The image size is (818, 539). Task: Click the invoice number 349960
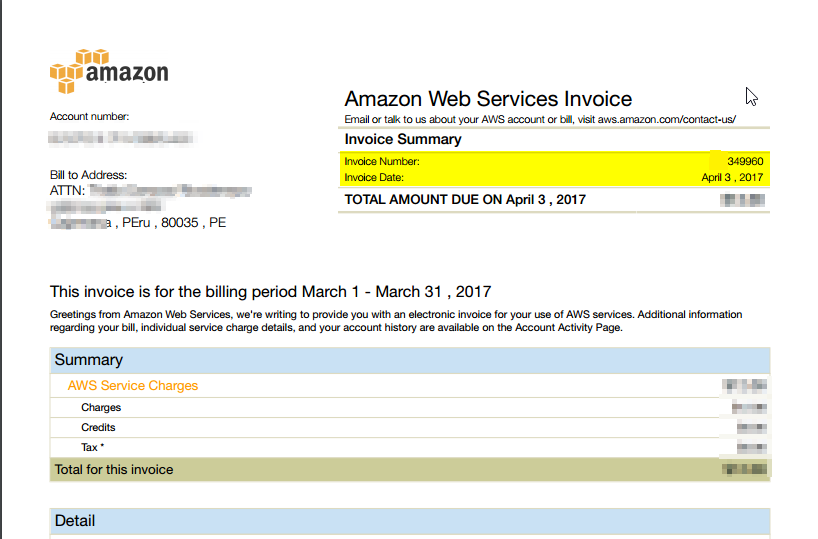pos(745,161)
